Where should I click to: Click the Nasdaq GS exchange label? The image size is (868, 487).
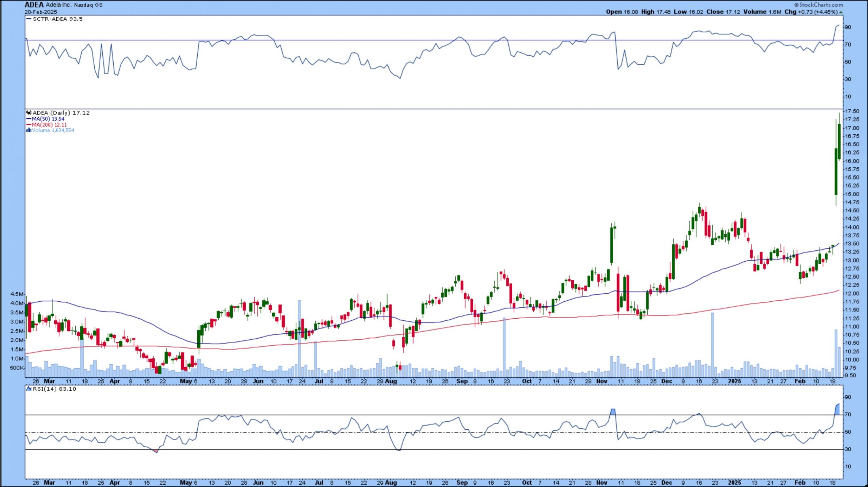(88, 5)
